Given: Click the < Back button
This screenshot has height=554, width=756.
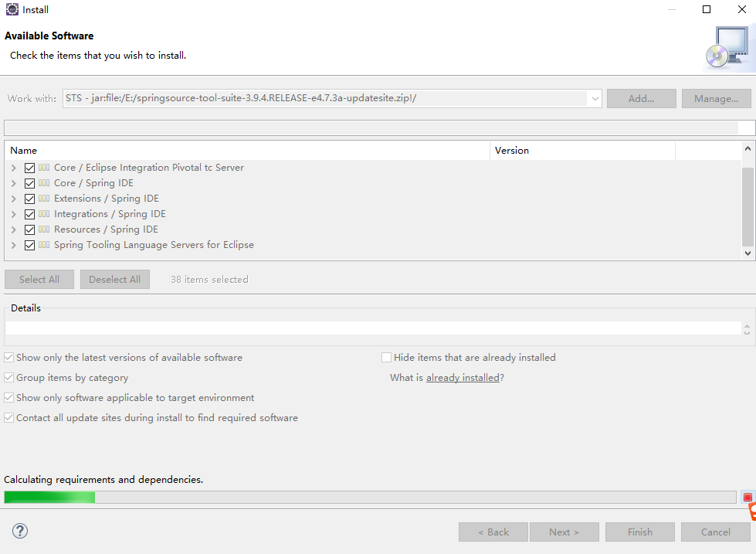Looking at the screenshot, I should coord(493,532).
